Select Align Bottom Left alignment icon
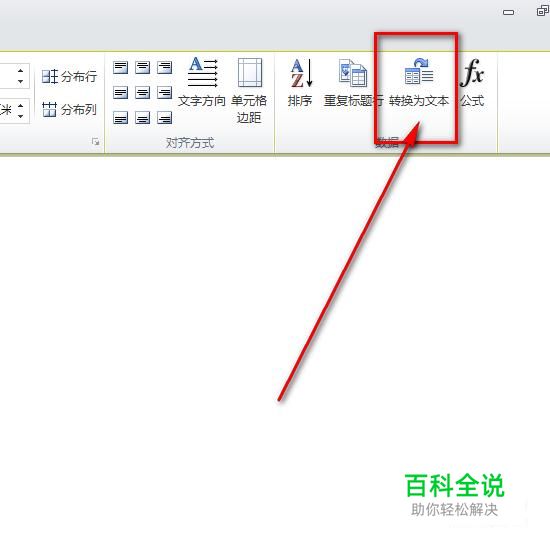The height and width of the screenshot is (550, 550). [120, 118]
